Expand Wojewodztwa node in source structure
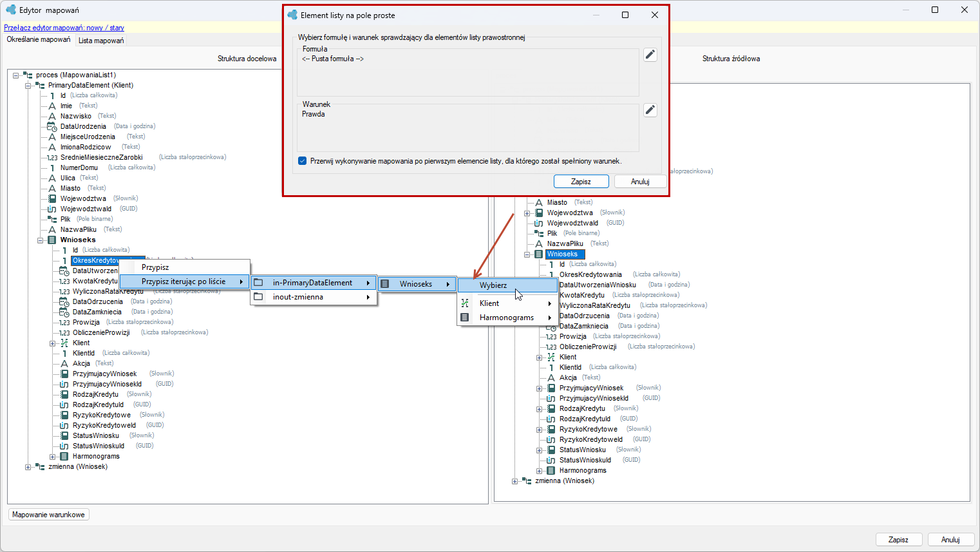This screenshot has height=552, width=980. [527, 213]
